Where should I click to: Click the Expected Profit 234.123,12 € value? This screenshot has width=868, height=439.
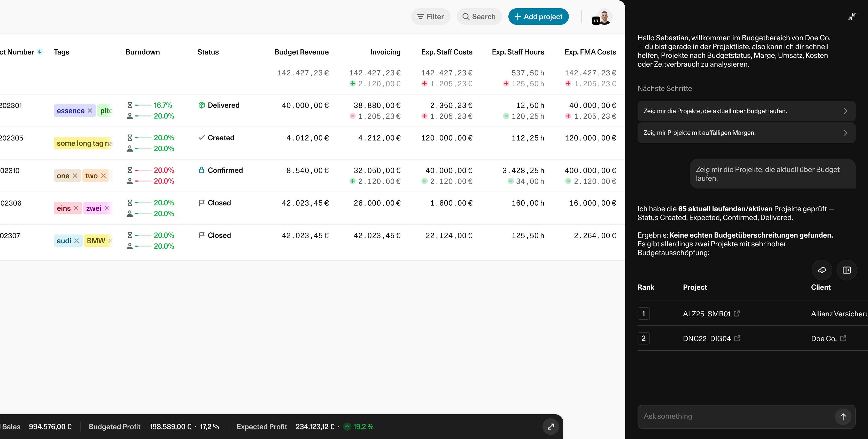[x=315, y=427]
